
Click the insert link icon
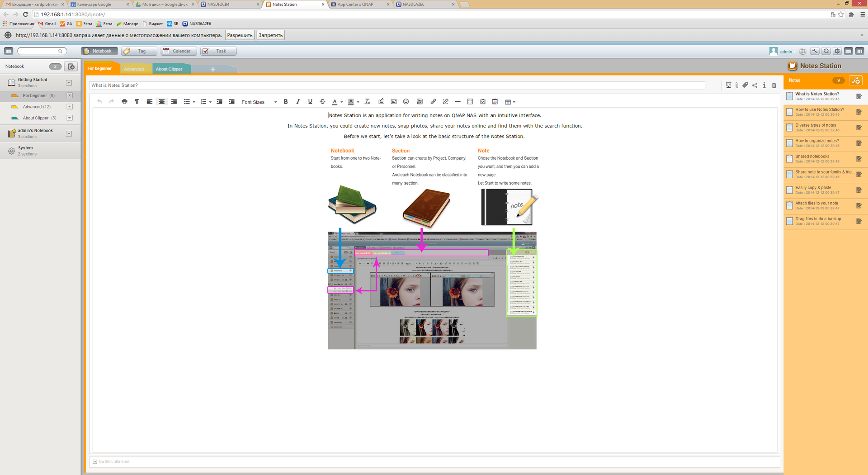(x=433, y=102)
